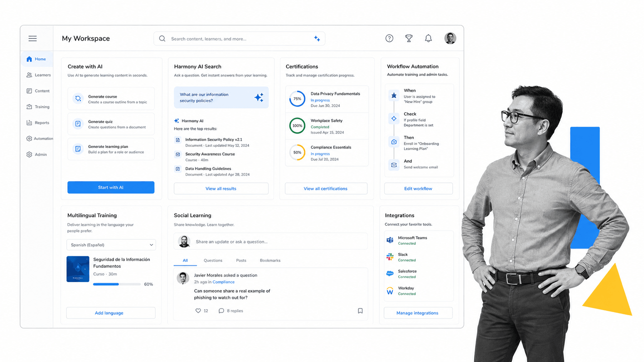
Task: Select the All tab in Social Learning
Action: [x=185, y=260]
